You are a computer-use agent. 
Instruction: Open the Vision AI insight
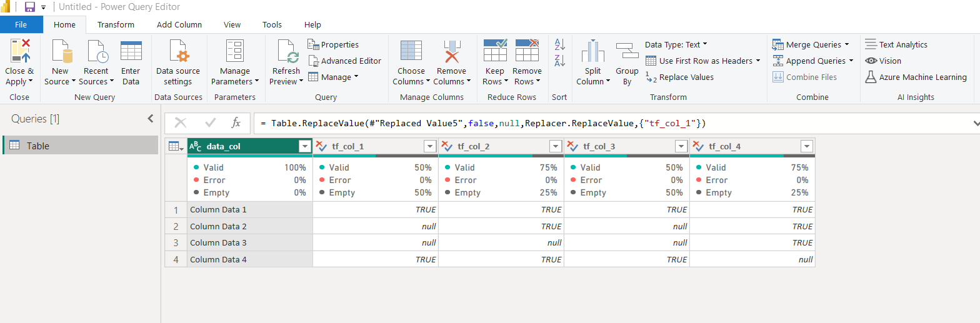tap(883, 61)
